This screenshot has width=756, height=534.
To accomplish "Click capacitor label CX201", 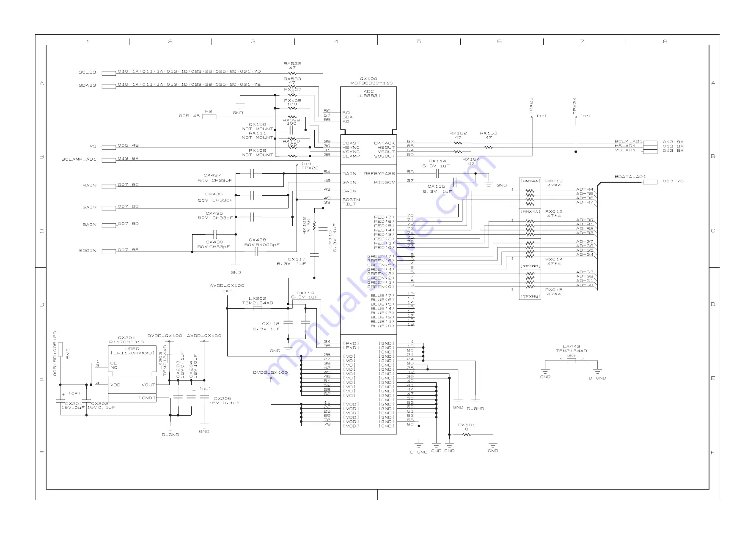I will (x=74, y=403).
